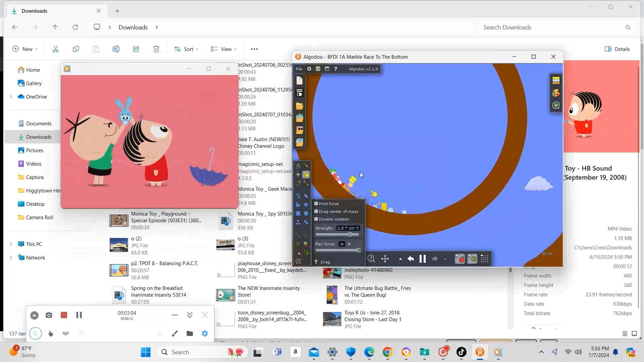644x362 pixels.
Task: Open the Sort dropdown in Explorer
Action: (186, 49)
